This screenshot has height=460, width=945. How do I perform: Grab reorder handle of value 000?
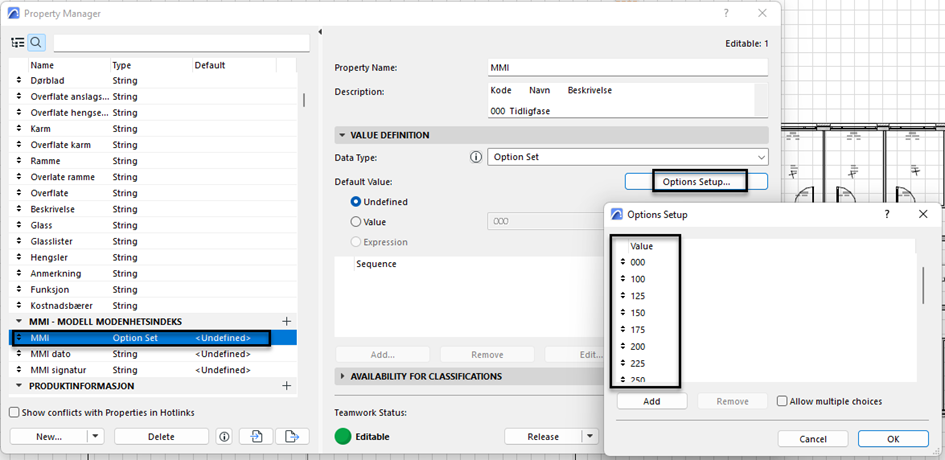pyautogui.click(x=623, y=262)
